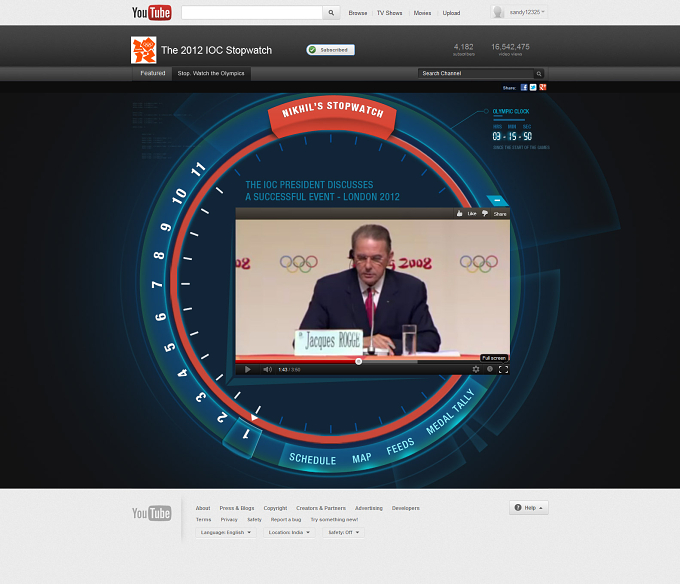Mute the video volume speaker icon
The image size is (680, 584).
coord(268,369)
